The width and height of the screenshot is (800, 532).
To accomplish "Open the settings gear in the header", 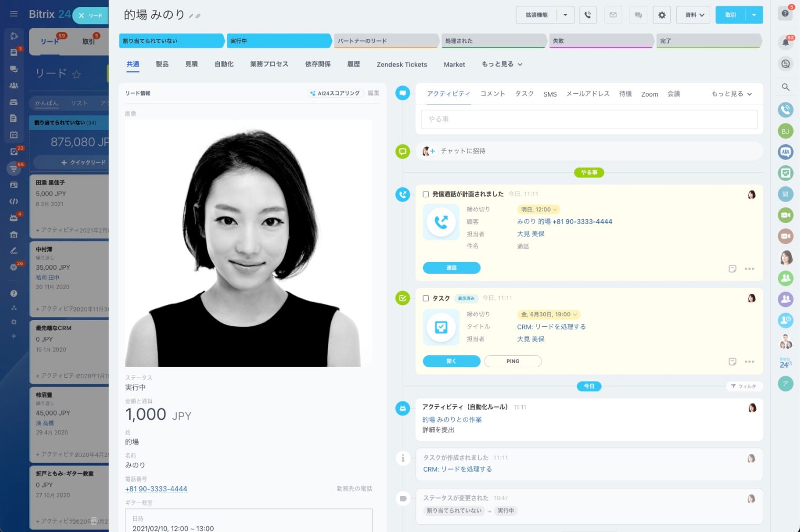I will (662, 15).
